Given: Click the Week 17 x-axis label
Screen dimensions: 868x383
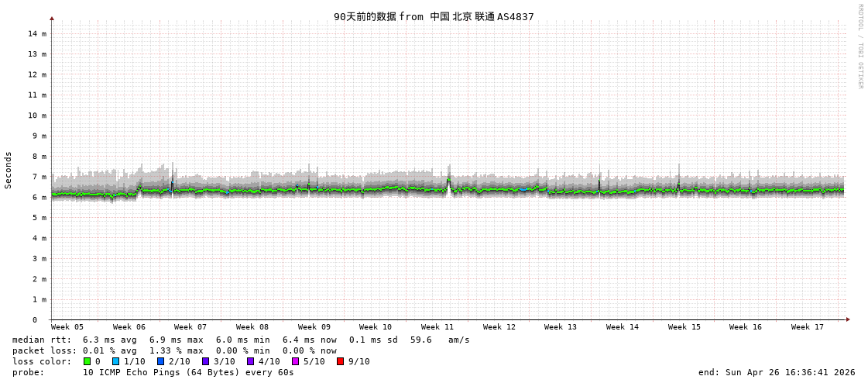Looking at the screenshot, I should pyautogui.click(x=808, y=327).
